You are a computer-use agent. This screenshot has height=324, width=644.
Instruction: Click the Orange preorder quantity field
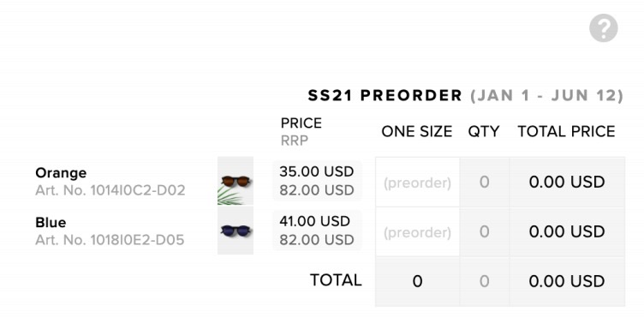pos(417,183)
